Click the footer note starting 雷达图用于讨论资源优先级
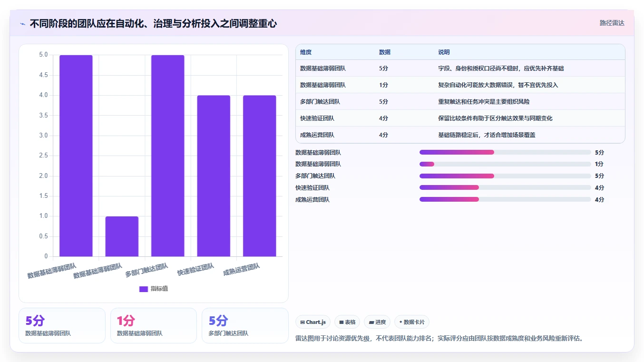This screenshot has height=362, width=644. (x=439, y=339)
